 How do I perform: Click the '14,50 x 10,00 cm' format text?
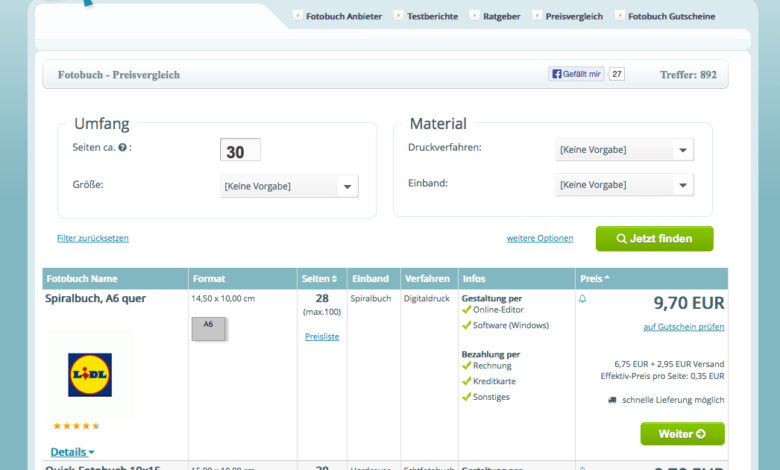(223, 298)
